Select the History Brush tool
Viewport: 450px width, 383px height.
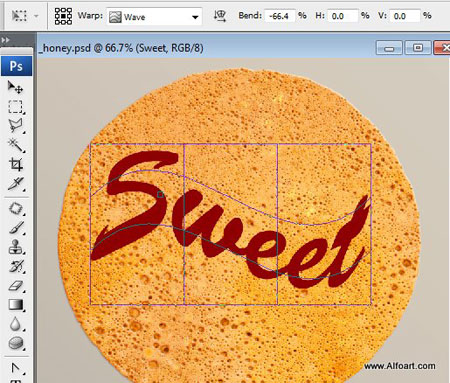pos(16,266)
